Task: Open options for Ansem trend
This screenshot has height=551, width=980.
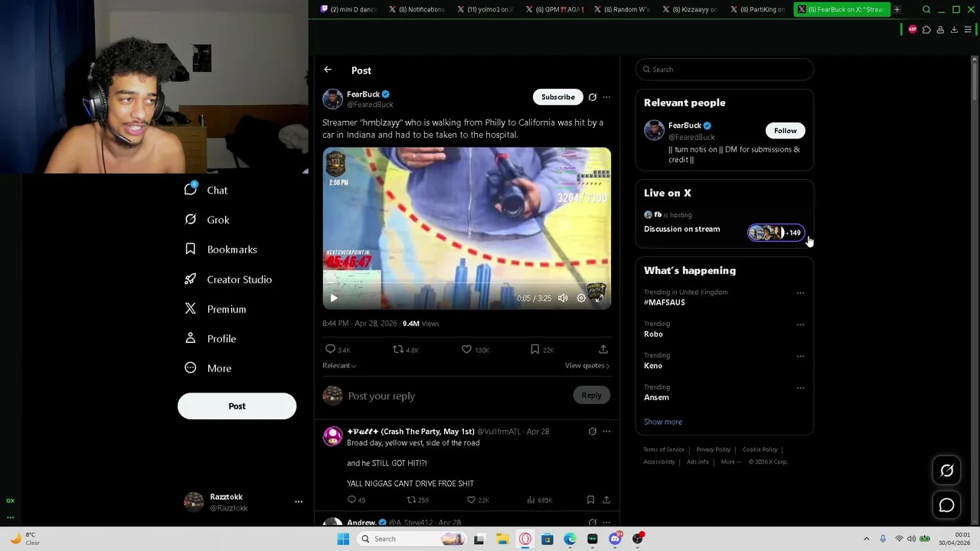Action: 800,387
